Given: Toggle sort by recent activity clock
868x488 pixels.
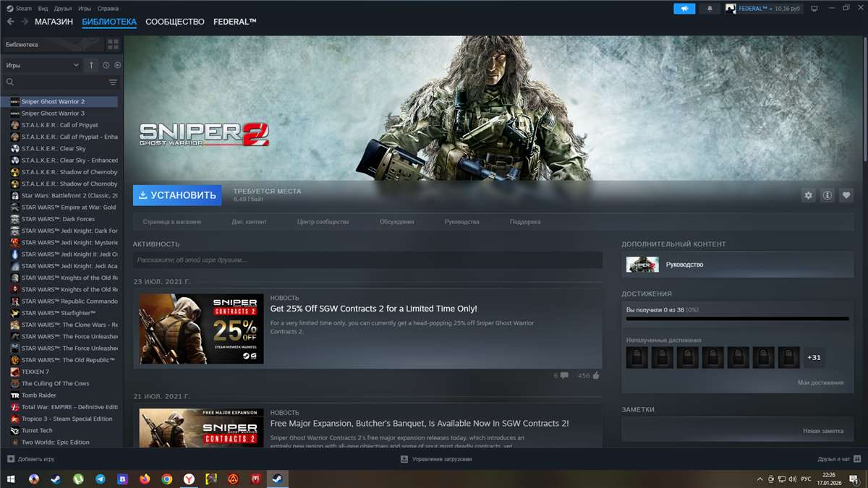Looking at the screenshot, I should coord(106,65).
